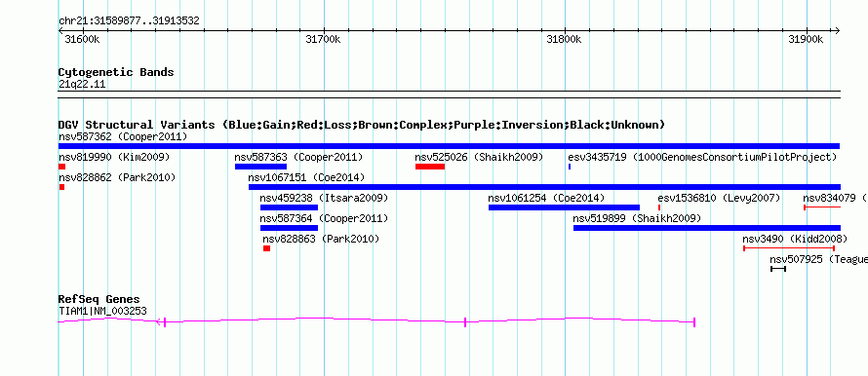Screen dimensions: 868x376
Task: Open the nsv834079 variant label
Action: (836, 198)
